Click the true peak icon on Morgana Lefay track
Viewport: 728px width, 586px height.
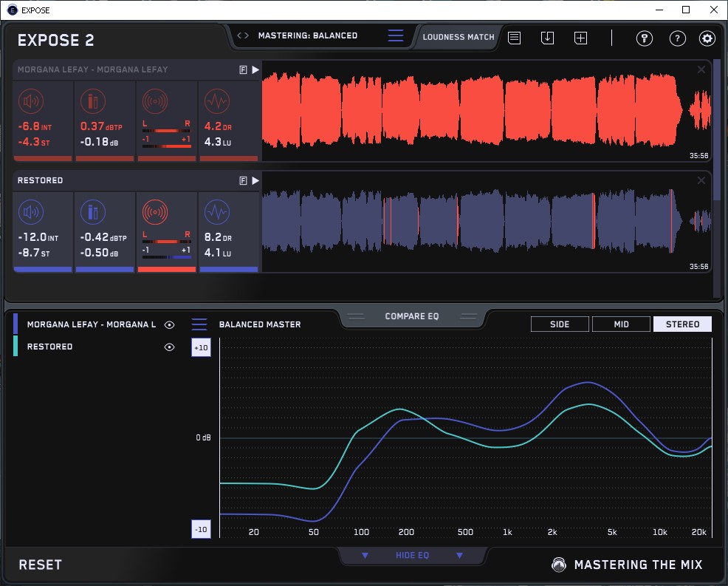tap(93, 100)
